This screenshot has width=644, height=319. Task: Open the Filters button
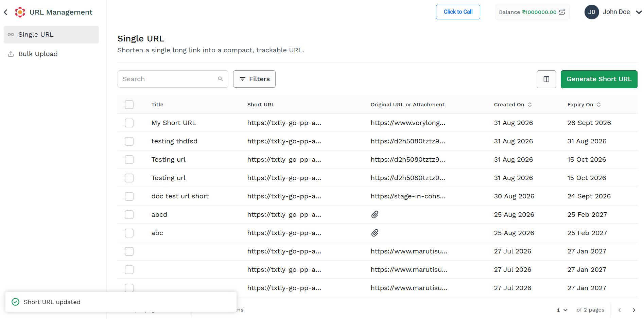tap(254, 79)
